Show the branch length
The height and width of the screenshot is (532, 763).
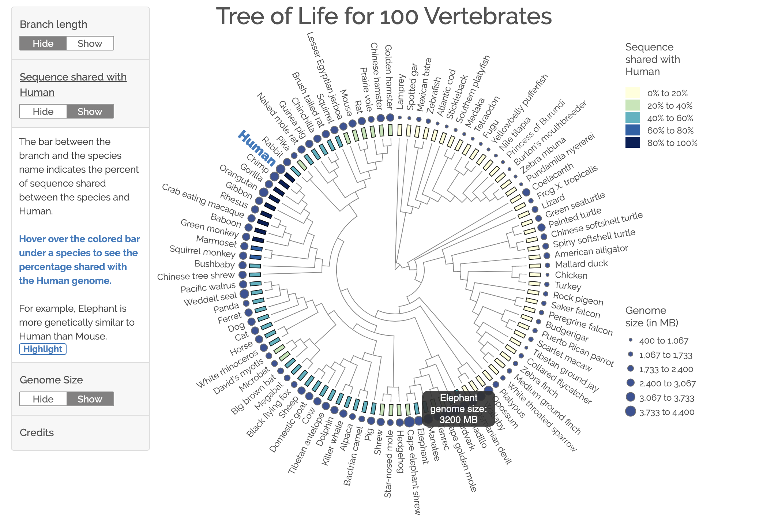(x=90, y=44)
